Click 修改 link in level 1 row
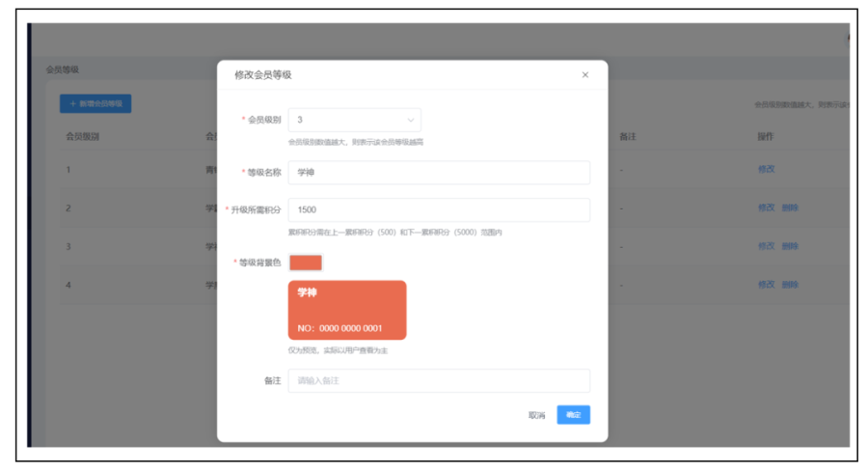This screenshot has height=471, width=868. click(766, 169)
